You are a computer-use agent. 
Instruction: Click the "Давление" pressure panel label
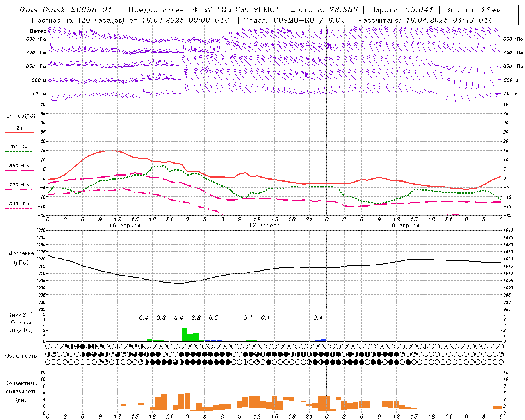click(21, 253)
